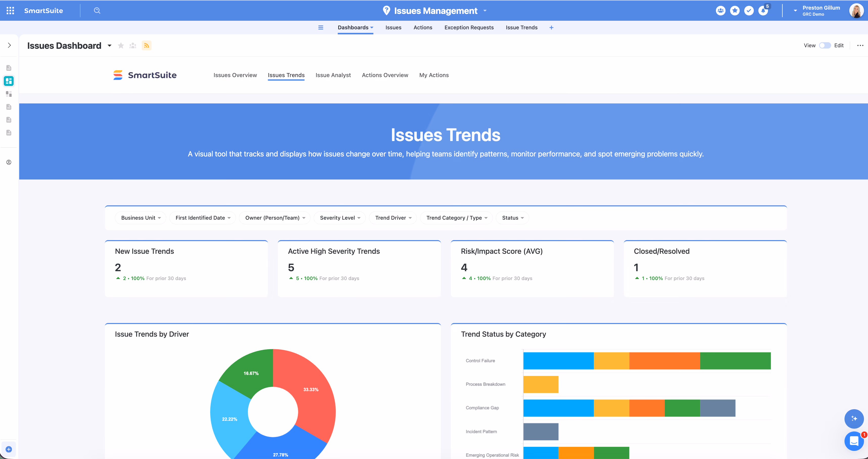Open Issues Dashboard title dropdown arrow

tap(110, 45)
